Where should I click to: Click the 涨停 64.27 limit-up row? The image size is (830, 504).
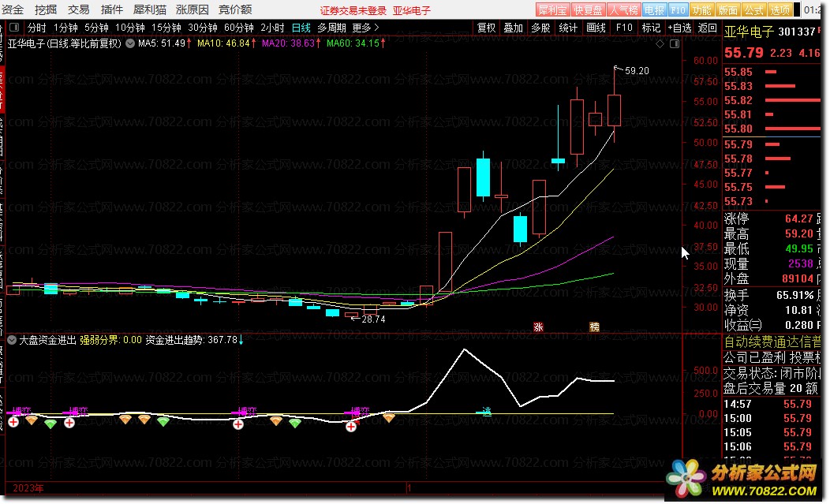coord(768,218)
